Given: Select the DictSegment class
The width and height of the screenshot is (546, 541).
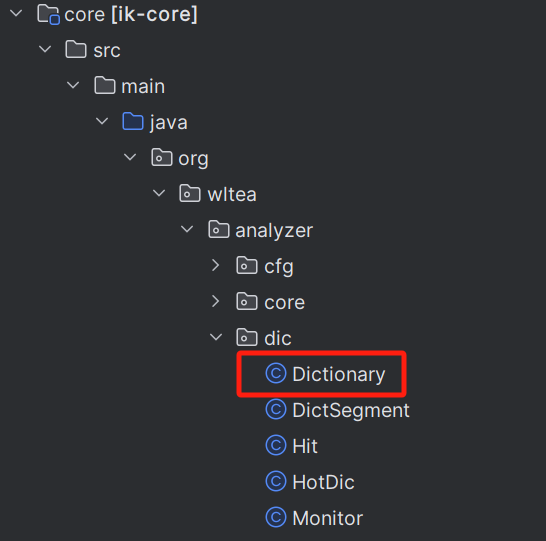Looking at the screenshot, I should click(x=351, y=410).
